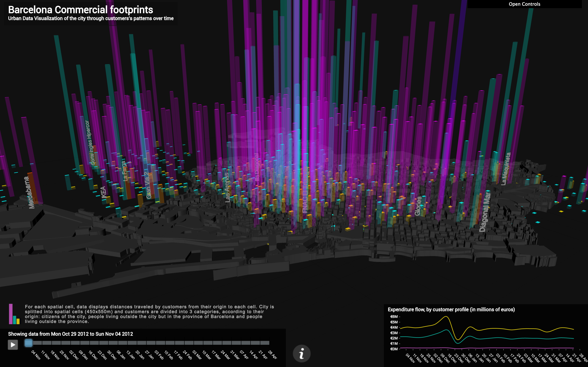Select the 28 Apr timeline date label
The image size is (588, 367).
tap(272, 355)
